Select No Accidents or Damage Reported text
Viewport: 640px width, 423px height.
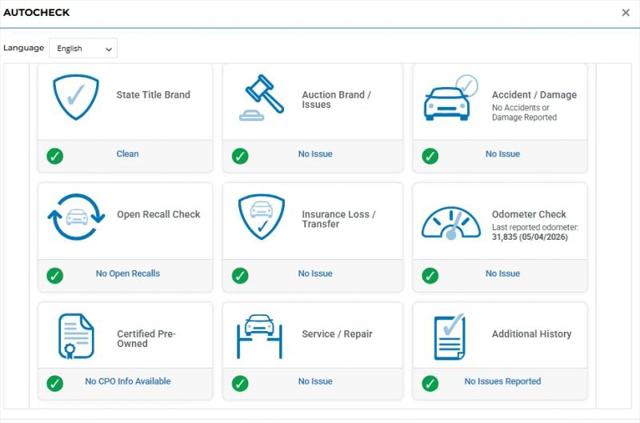[524, 112]
